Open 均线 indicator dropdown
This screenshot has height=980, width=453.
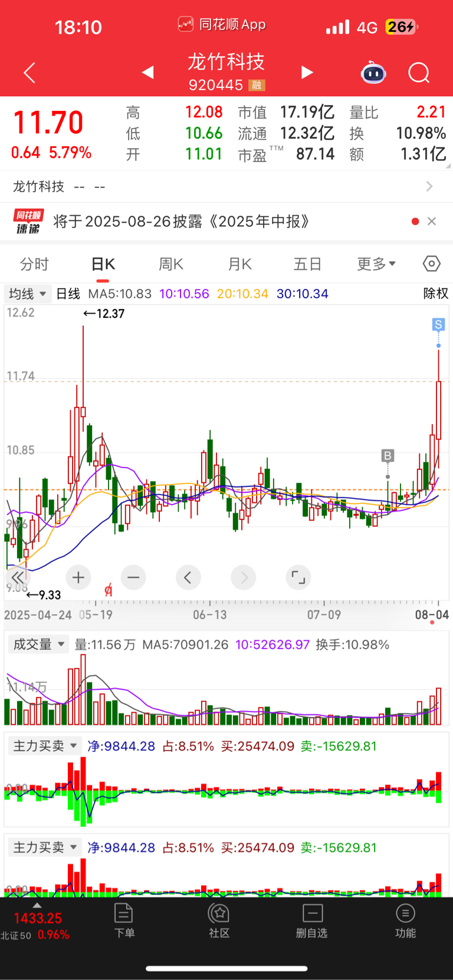27,294
